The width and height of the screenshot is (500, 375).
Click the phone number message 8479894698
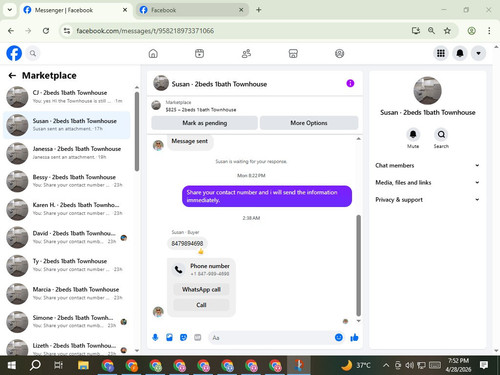(x=187, y=243)
